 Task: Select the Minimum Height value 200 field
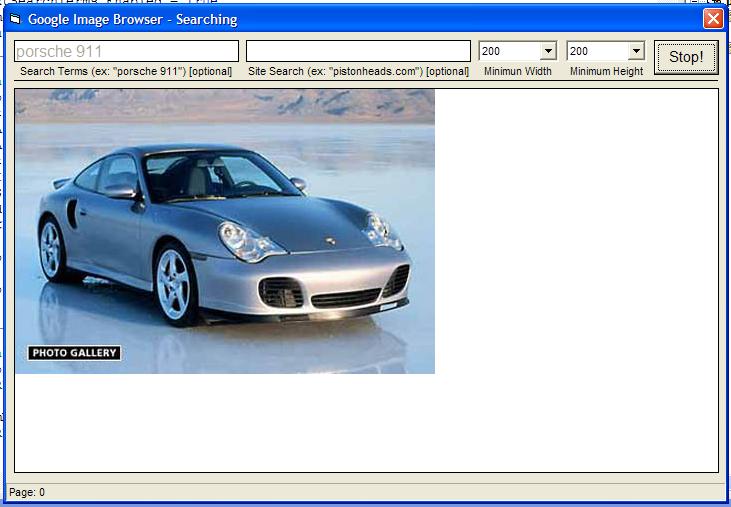[597, 51]
